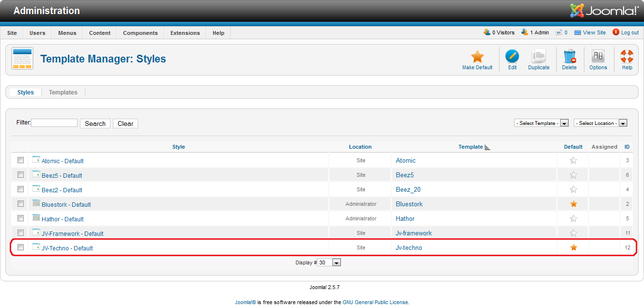Image resolution: width=644 pixels, height=308 pixels.
Task: Open the Jv-framework template link
Action: click(x=414, y=233)
